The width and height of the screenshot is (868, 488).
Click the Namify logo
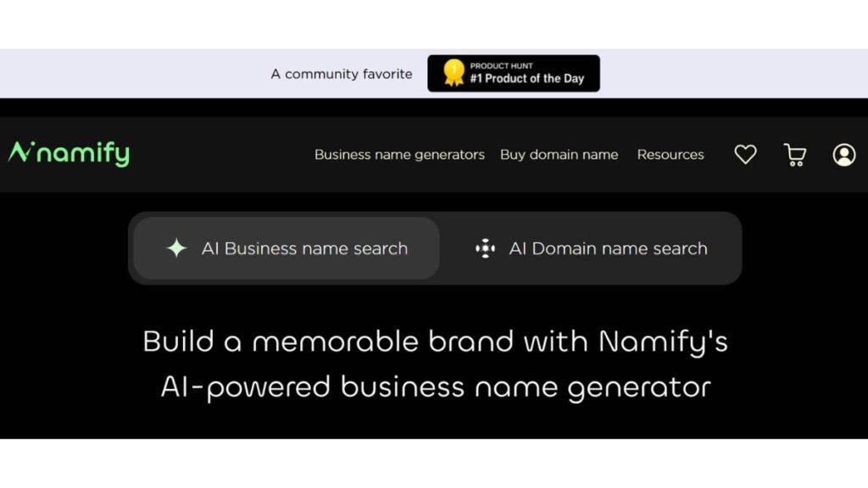68,154
